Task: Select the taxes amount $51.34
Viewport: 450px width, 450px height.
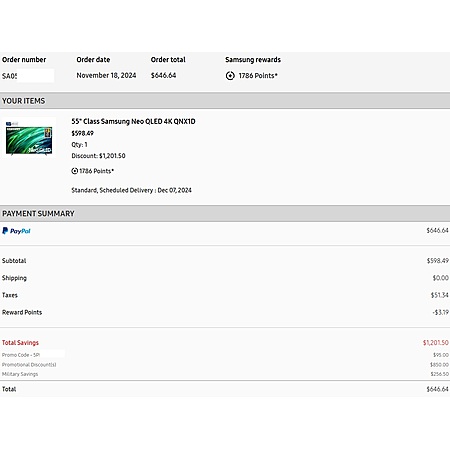Action: pos(440,295)
